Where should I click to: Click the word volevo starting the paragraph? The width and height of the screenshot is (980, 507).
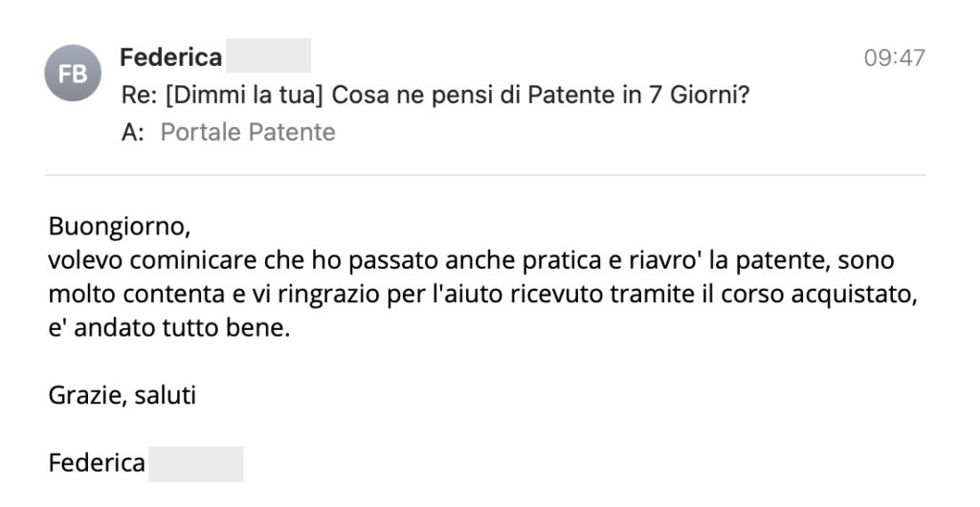pyautogui.click(x=84, y=261)
